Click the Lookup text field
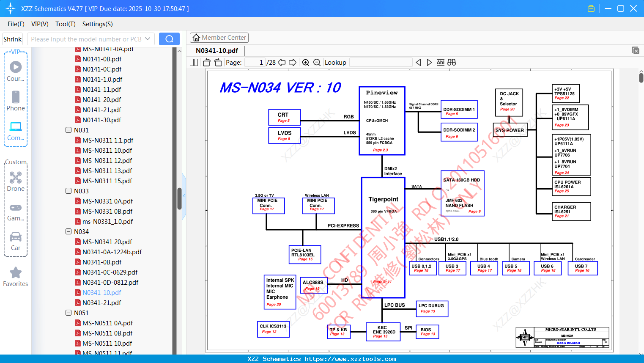 (x=381, y=63)
